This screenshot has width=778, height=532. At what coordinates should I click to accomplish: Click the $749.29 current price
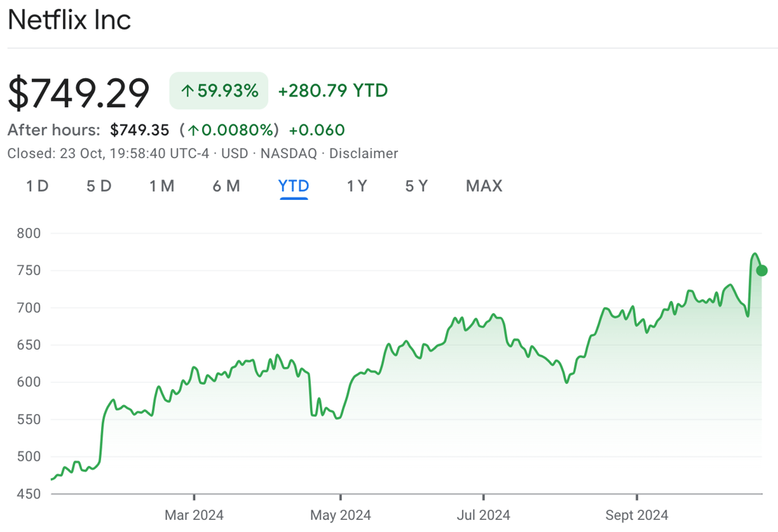pos(78,93)
